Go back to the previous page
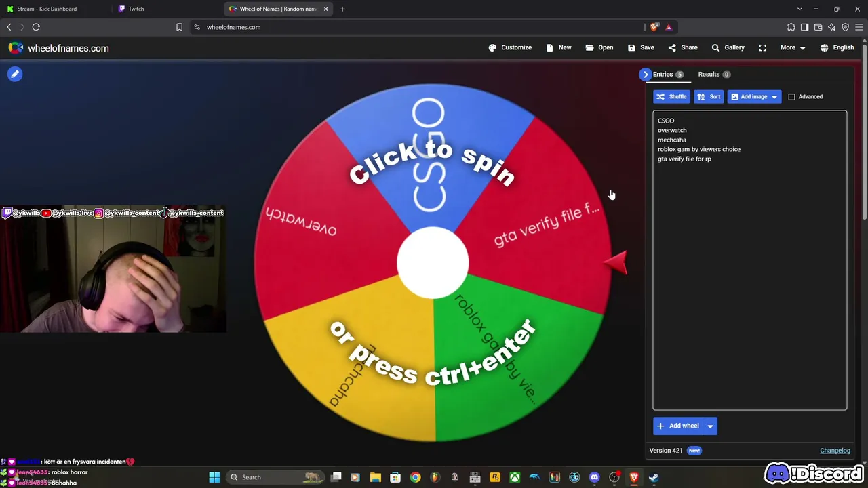868x488 pixels. 9,27
